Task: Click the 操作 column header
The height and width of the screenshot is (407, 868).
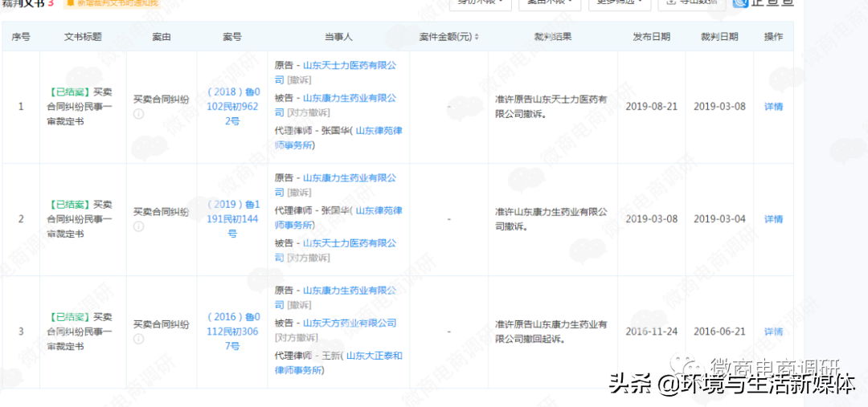Action: coord(773,37)
